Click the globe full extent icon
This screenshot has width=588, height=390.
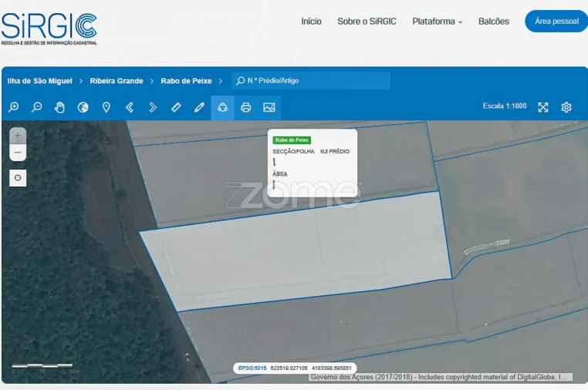(x=83, y=107)
